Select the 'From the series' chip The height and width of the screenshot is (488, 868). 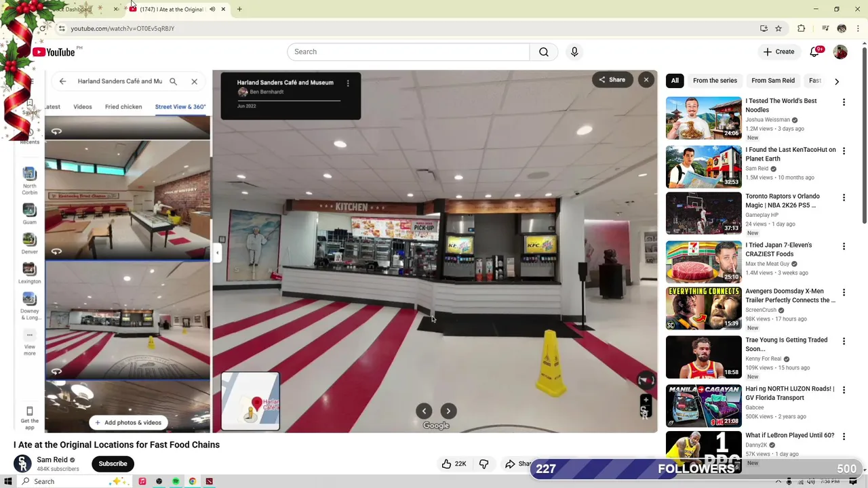coord(715,81)
